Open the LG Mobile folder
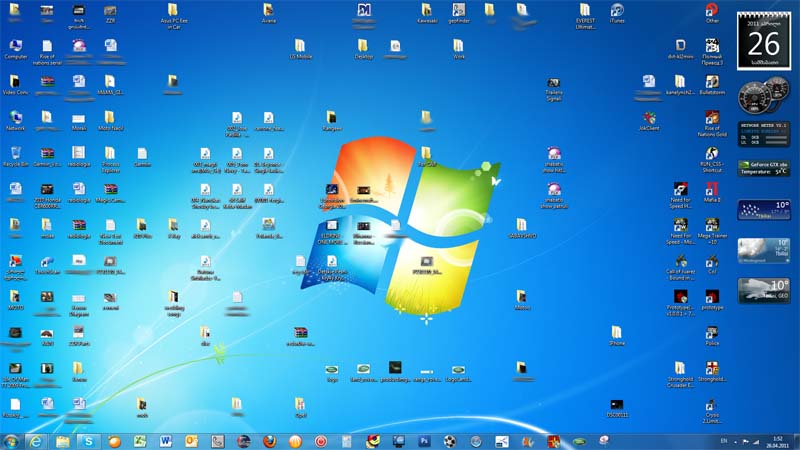 tap(300, 50)
